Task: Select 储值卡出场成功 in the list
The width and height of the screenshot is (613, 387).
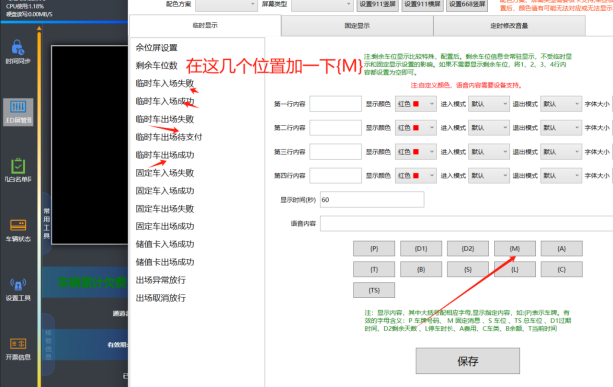Action: tap(165, 262)
